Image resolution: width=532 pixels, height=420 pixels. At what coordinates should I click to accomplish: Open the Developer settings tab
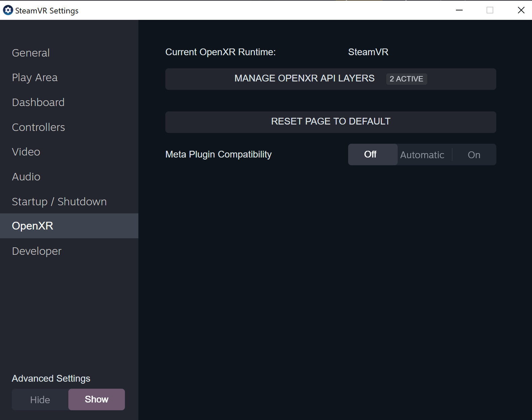click(x=37, y=251)
